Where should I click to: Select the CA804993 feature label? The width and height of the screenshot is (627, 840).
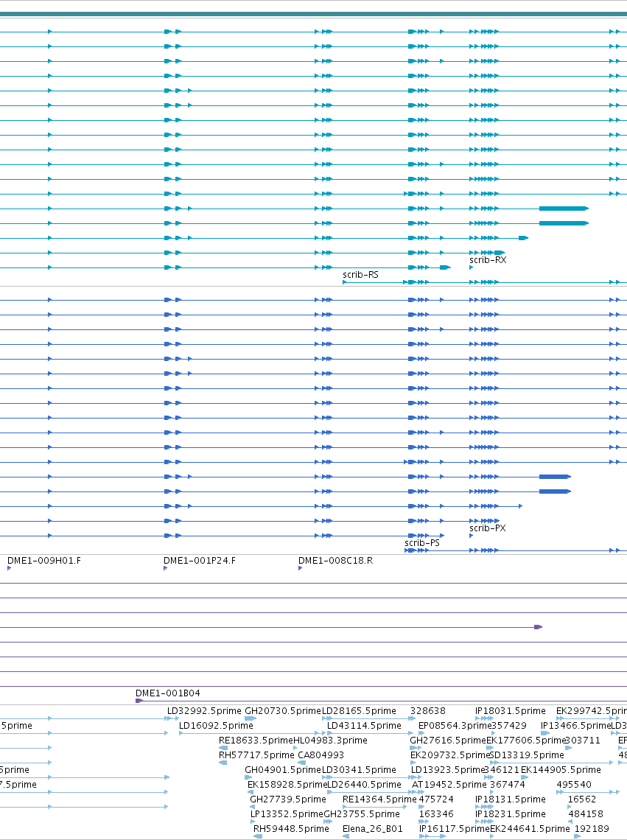321,755
